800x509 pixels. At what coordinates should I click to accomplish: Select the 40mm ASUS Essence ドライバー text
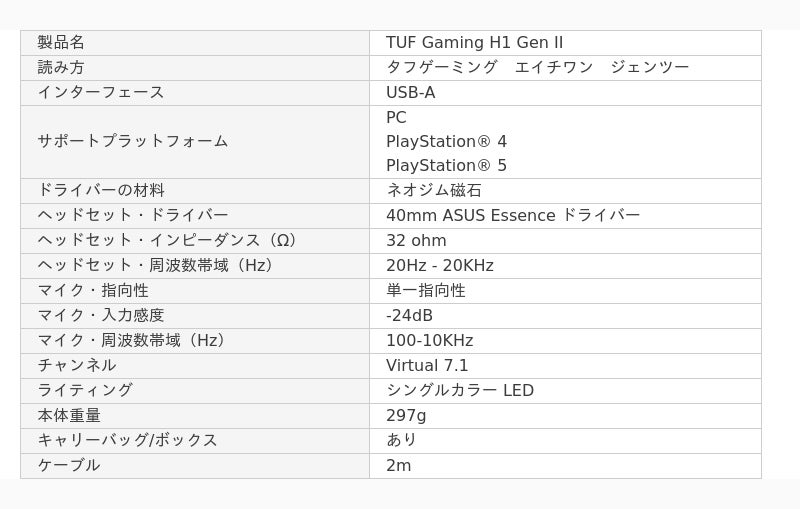(512, 216)
